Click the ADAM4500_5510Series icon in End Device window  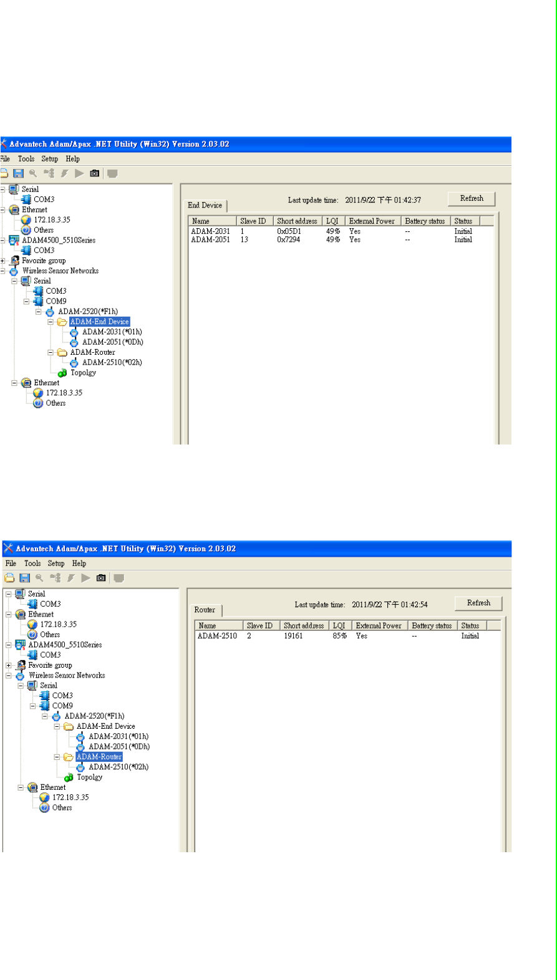[x=14, y=240]
